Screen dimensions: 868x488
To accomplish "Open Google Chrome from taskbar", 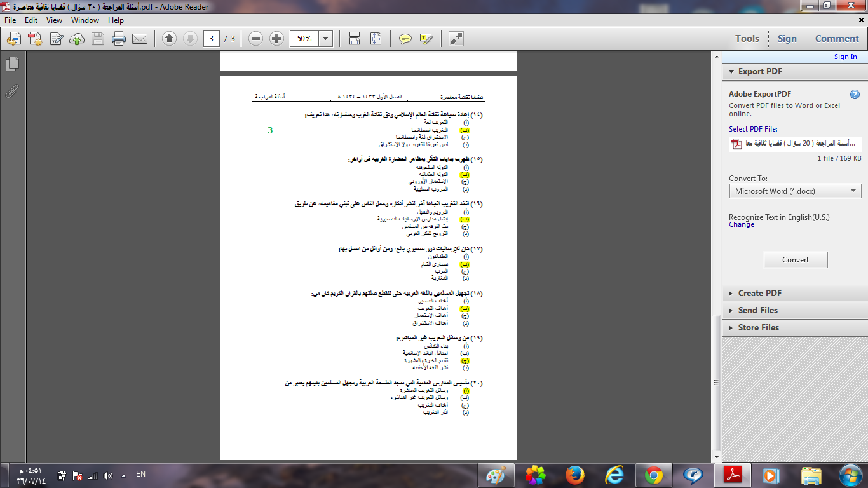I will pos(653,475).
